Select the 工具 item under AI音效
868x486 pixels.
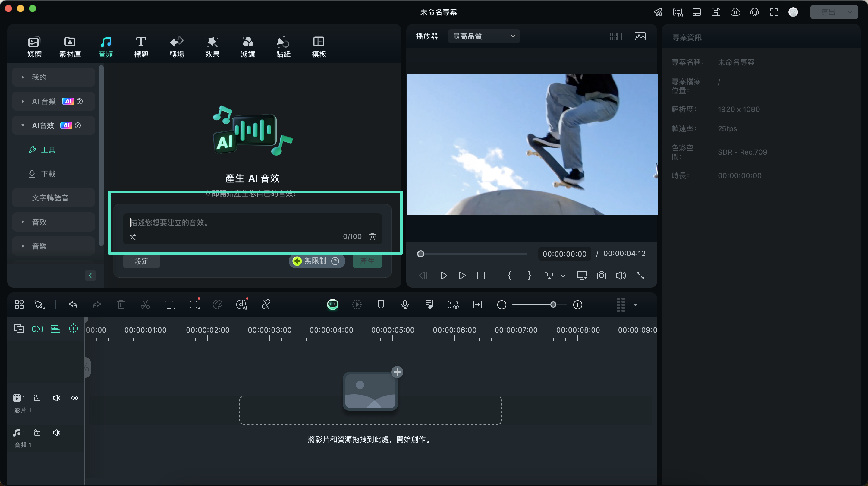(x=42, y=150)
